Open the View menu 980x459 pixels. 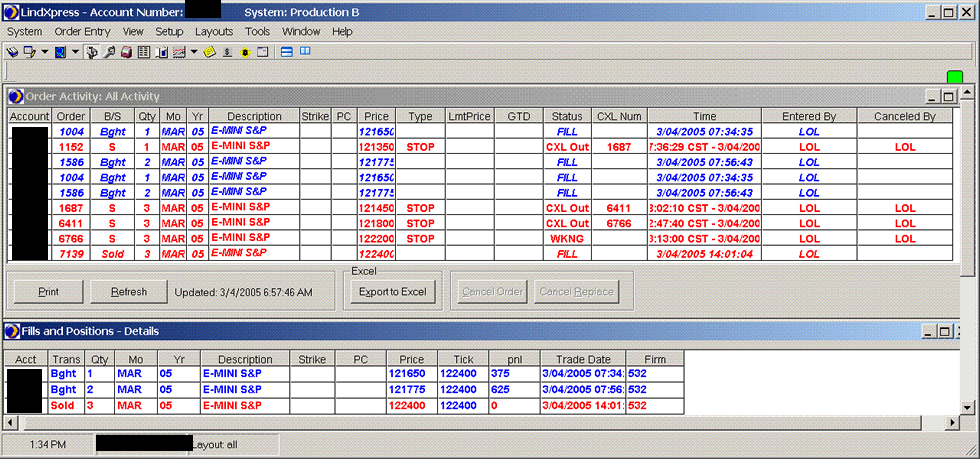pyautogui.click(x=133, y=31)
